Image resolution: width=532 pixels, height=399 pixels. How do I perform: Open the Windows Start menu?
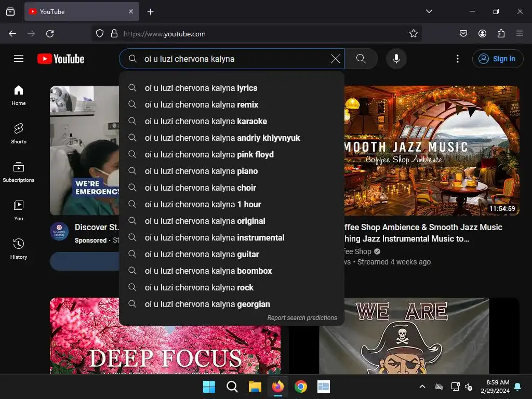[209, 387]
